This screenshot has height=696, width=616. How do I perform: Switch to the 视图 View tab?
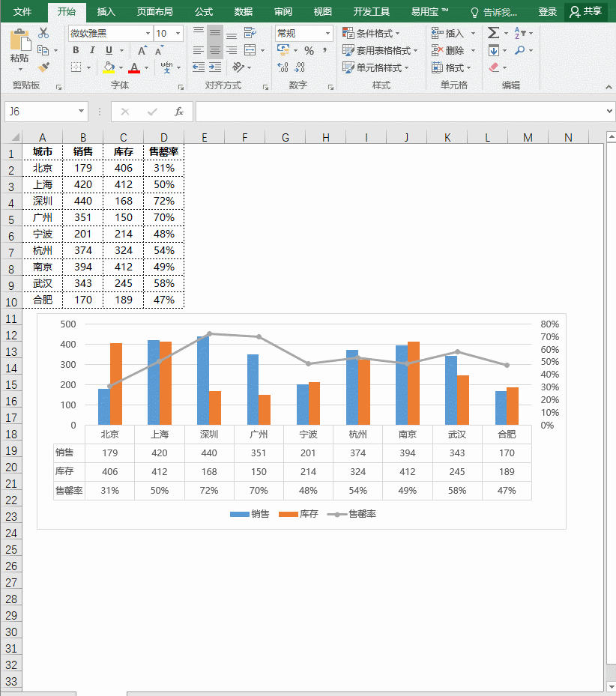coord(323,11)
